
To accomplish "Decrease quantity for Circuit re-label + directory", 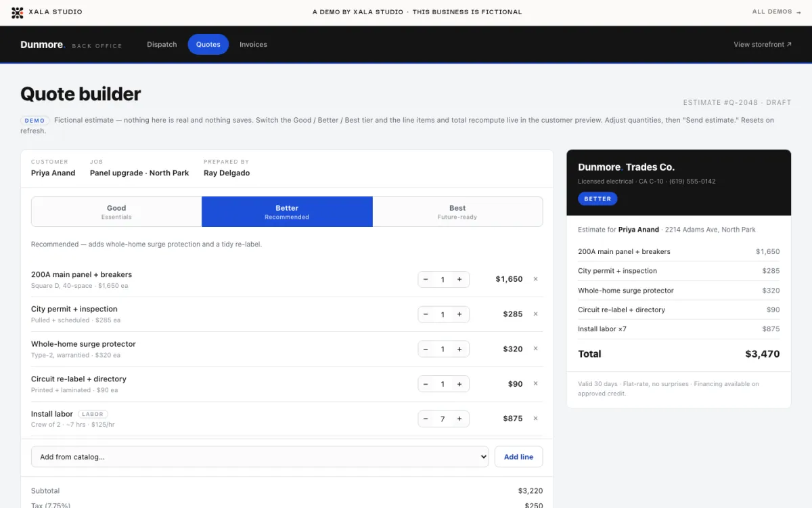I will coord(426,384).
